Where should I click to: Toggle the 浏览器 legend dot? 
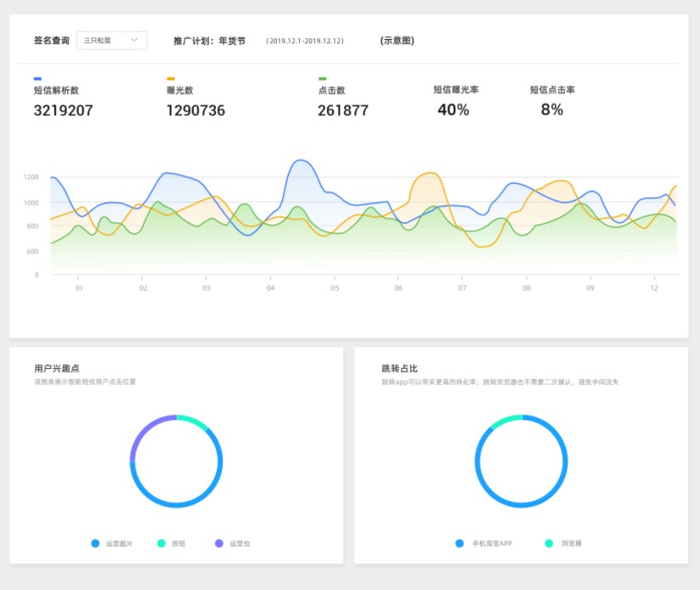pos(549,543)
